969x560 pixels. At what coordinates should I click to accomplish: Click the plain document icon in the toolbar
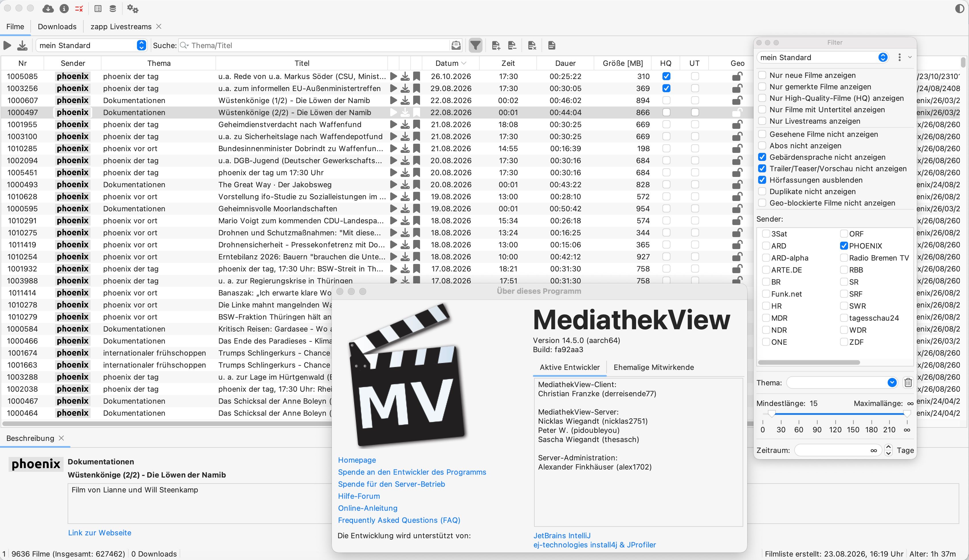552,45
